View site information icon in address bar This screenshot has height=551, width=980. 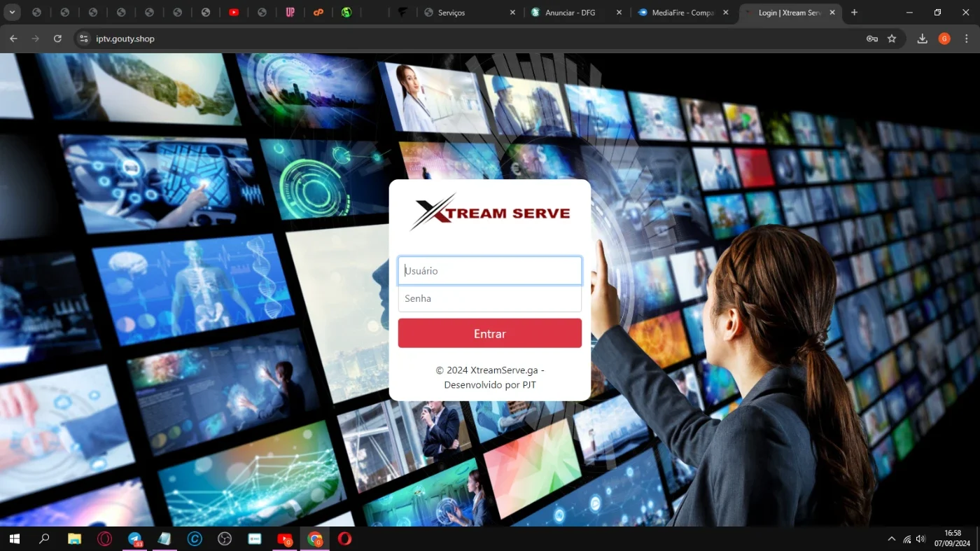click(x=84, y=39)
